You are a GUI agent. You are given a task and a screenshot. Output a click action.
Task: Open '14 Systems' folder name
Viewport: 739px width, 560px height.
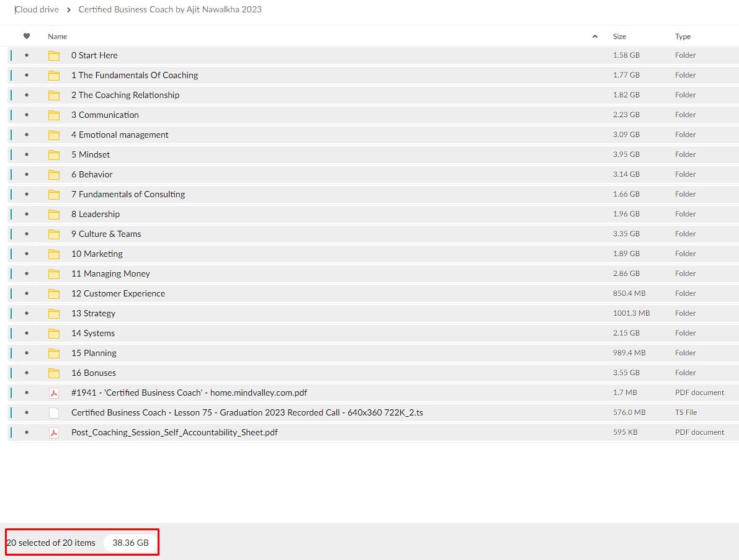pyautogui.click(x=93, y=334)
